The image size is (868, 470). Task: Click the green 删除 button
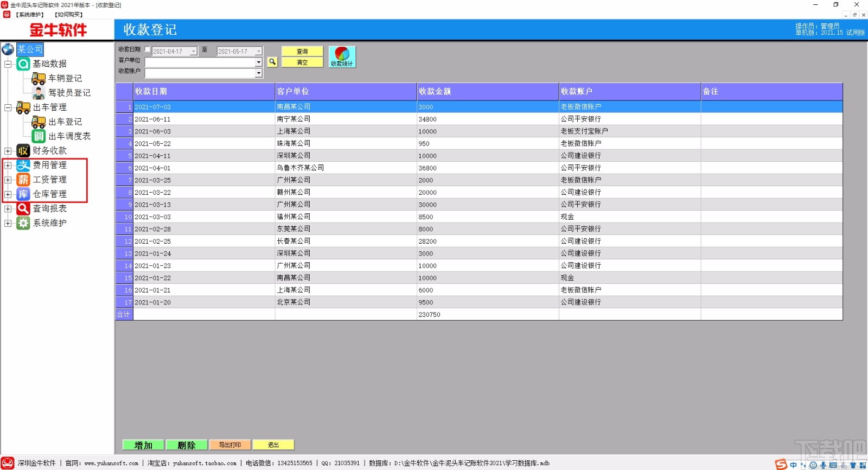(187, 445)
